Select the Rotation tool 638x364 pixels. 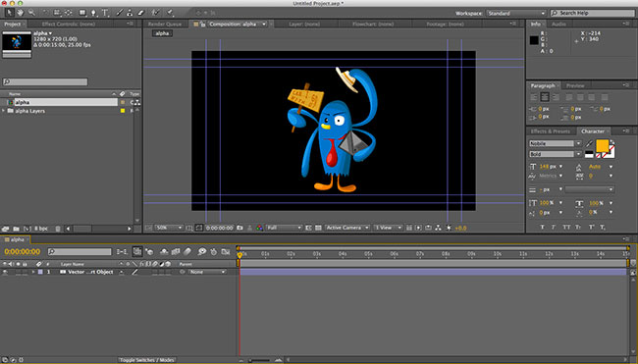click(x=45, y=13)
